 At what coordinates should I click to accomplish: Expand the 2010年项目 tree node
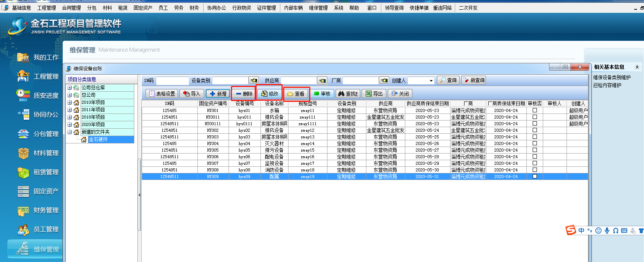tap(69, 102)
